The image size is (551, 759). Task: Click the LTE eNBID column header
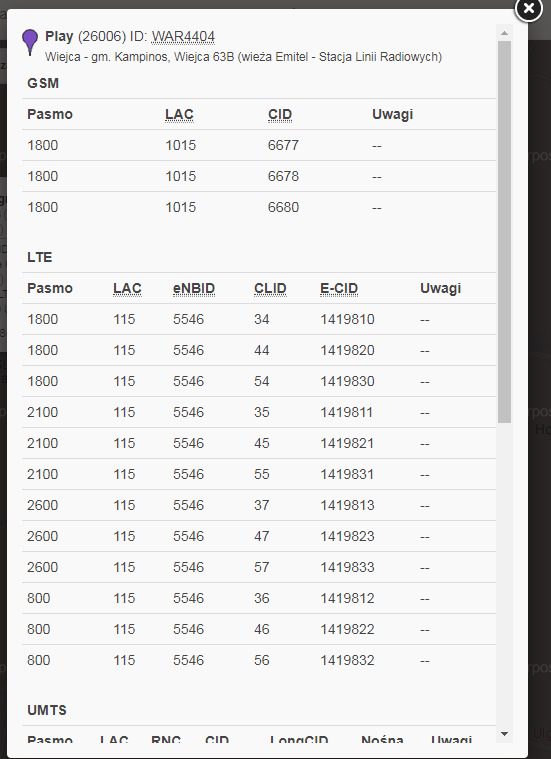point(194,288)
